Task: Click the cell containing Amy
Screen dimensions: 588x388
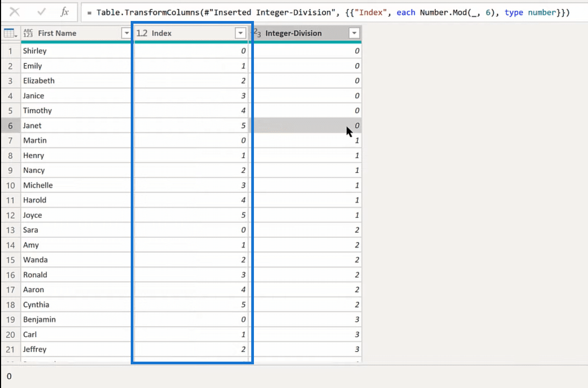Action: [76, 245]
